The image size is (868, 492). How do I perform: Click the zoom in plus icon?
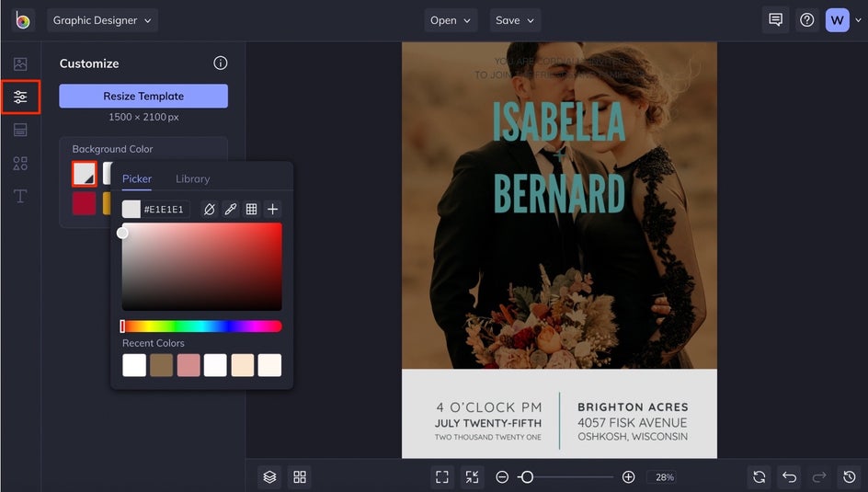tap(628, 477)
